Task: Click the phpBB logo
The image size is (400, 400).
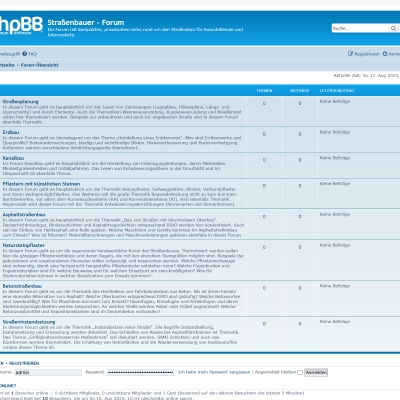Action: point(21,26)
